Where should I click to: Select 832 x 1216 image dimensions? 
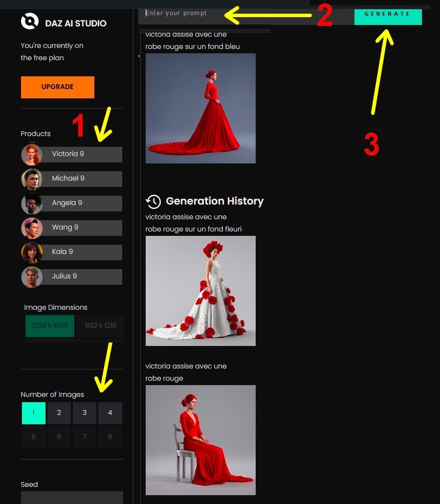tap(101, 326)
